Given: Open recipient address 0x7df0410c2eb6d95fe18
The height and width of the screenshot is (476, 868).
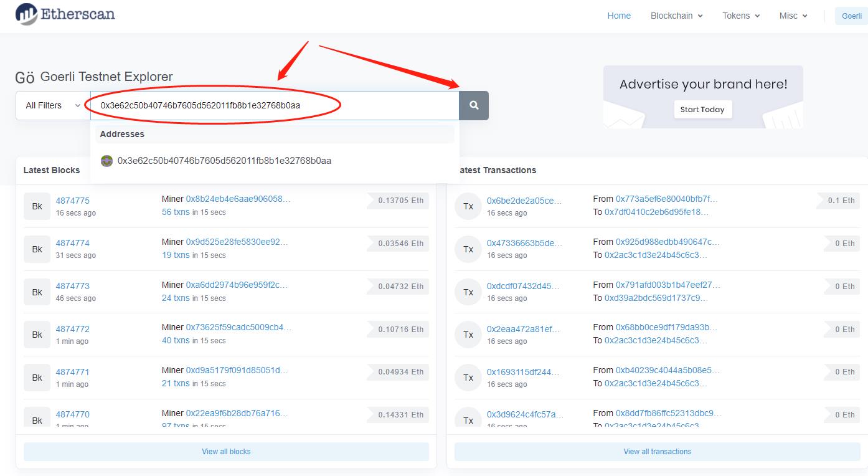Looking at the screenshot, I should pyautogui.click(x=657, y=212).
